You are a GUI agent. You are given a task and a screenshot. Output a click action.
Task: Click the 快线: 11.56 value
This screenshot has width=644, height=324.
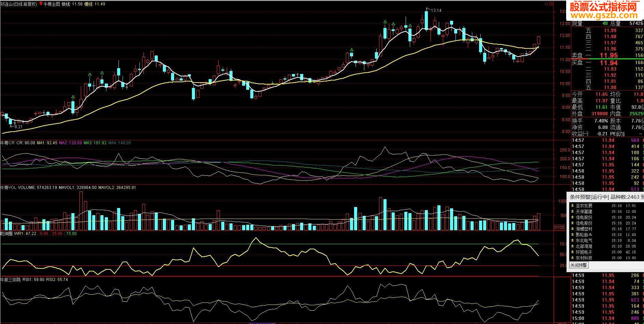[72, 4]
